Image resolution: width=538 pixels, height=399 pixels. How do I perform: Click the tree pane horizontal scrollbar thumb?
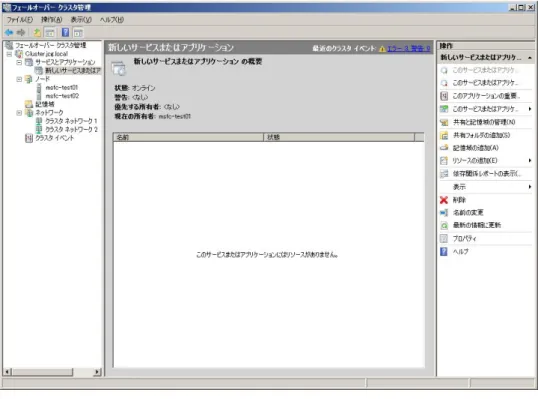pyautogui.click(x=43, y=372)
